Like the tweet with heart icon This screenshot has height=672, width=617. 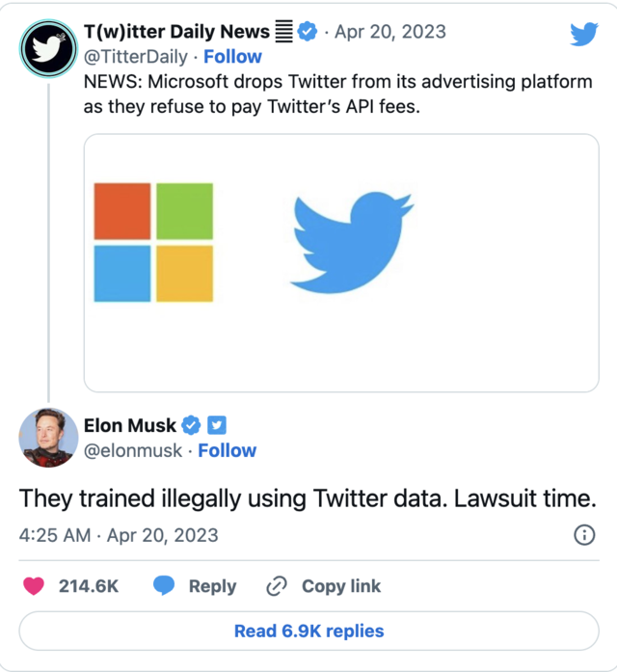[x=34, y=586]
